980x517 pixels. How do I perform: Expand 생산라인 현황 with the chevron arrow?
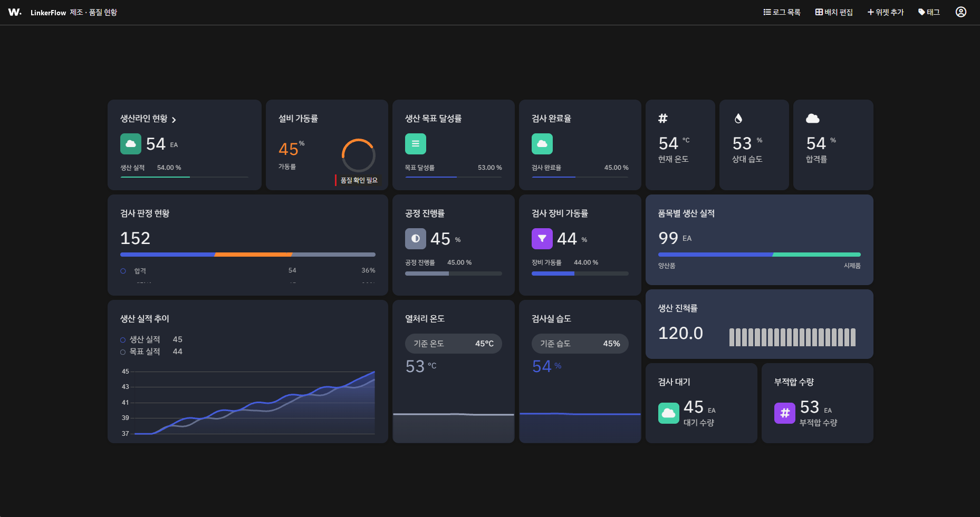click(174, 120)
